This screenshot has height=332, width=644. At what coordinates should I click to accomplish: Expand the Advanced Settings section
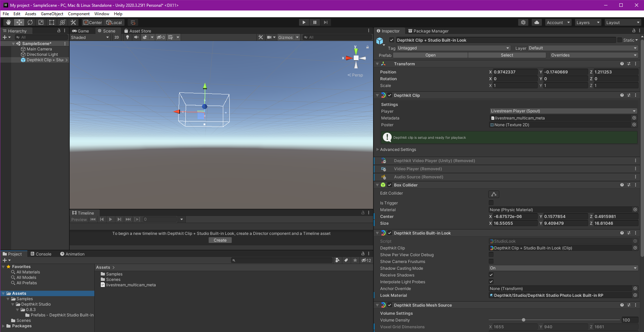[x=398, y=150]
